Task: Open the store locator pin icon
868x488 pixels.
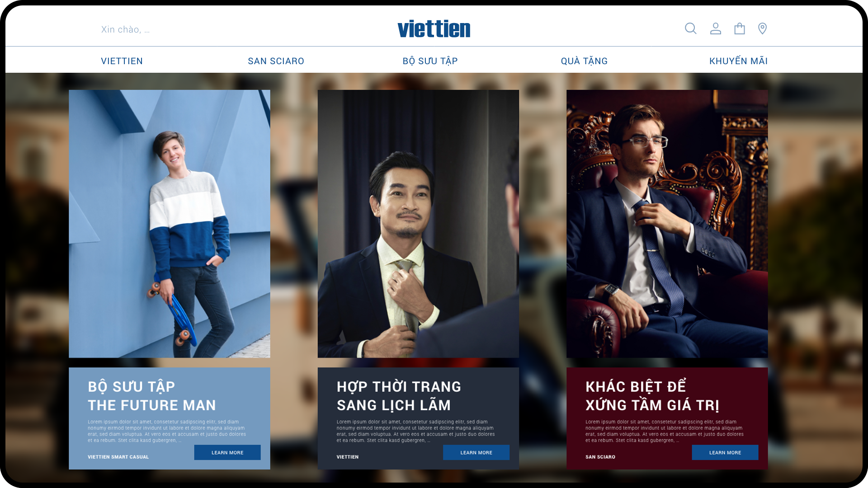Action: tap(762, 28)
